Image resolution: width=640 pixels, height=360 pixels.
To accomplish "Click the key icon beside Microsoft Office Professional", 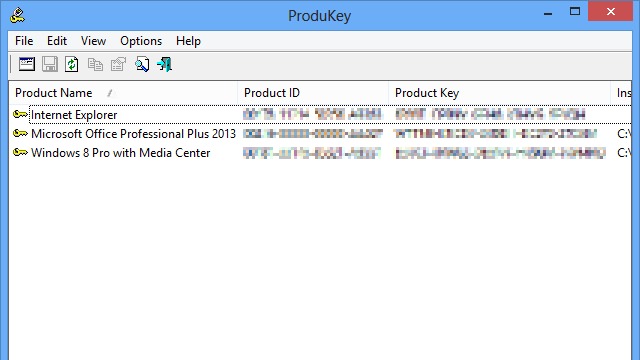I will tap(20, 133).
